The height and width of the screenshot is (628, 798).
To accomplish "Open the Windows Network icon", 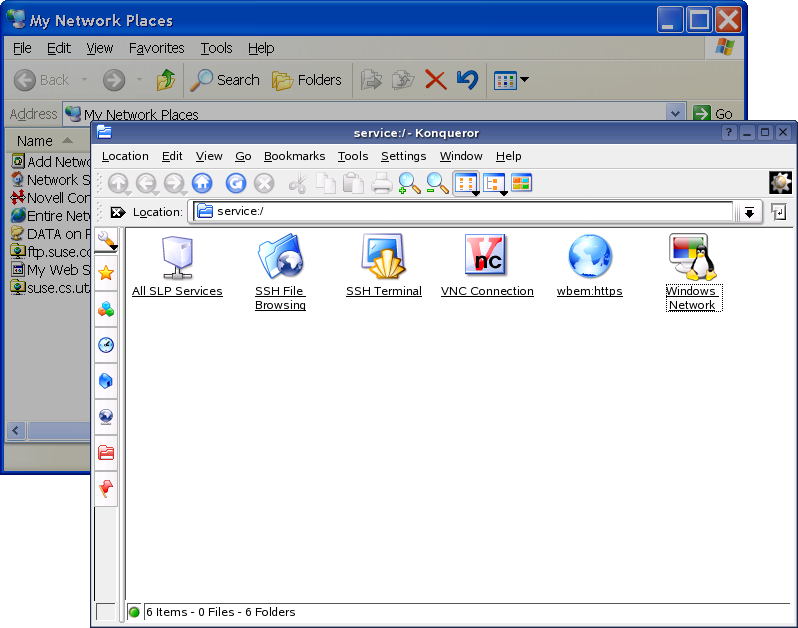I will coord(691,257).
